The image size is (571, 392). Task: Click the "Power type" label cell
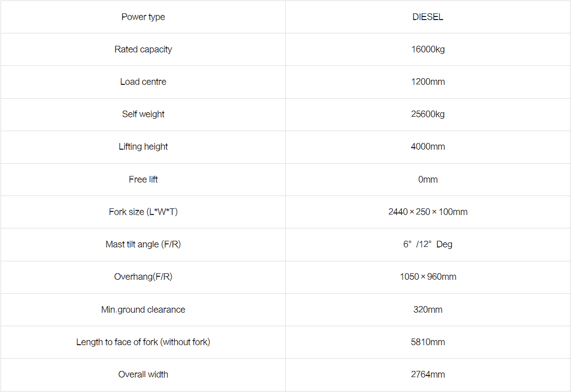tap(143, 17)
